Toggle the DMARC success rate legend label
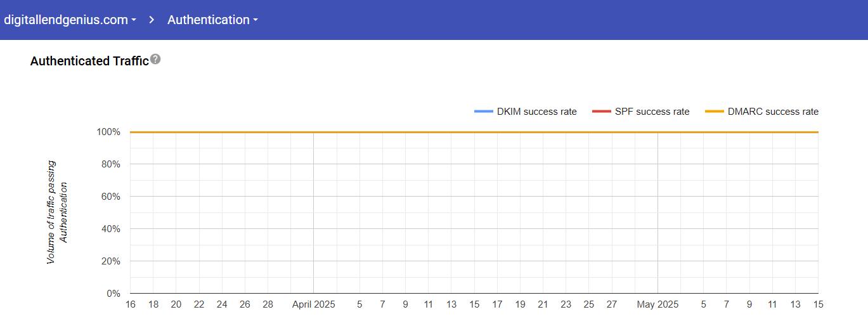Screen dimensions: 868x326 click(x=773, y=112)
